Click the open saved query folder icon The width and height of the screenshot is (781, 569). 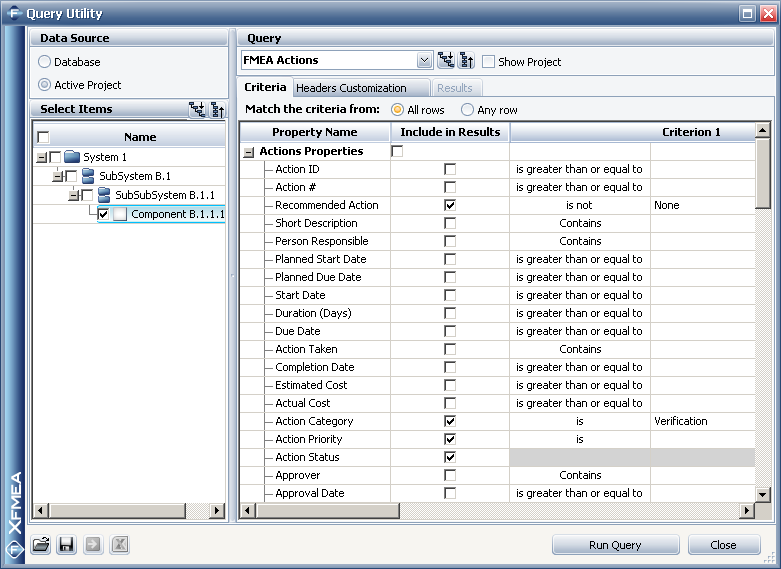tap(41, 545)
